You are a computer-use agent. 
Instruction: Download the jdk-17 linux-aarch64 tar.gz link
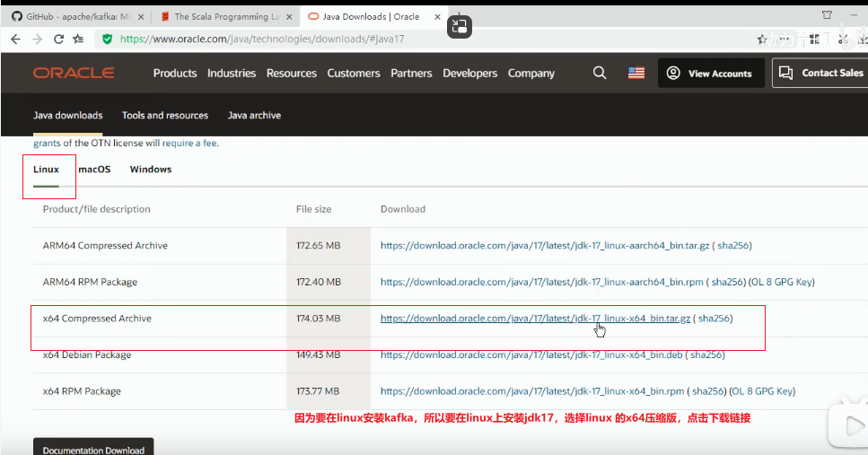pyautogui.click(x=545, y=245)
